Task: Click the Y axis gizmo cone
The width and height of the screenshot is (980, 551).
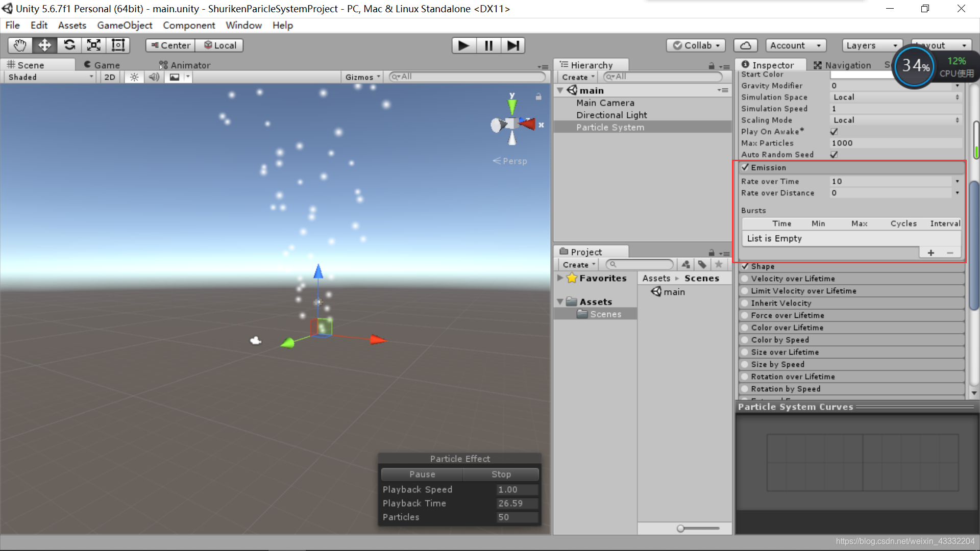Action: [x=512, y=106]
